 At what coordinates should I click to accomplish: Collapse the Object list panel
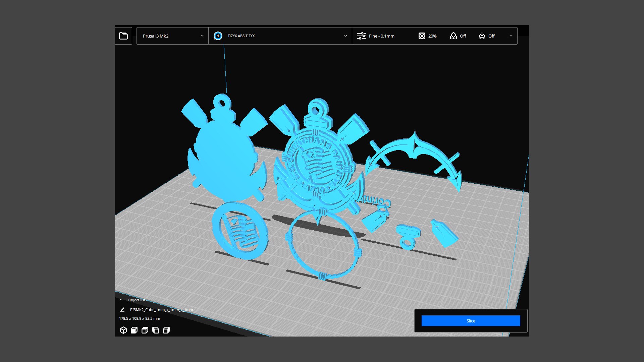pyautogui.click(x=121, y=300)
